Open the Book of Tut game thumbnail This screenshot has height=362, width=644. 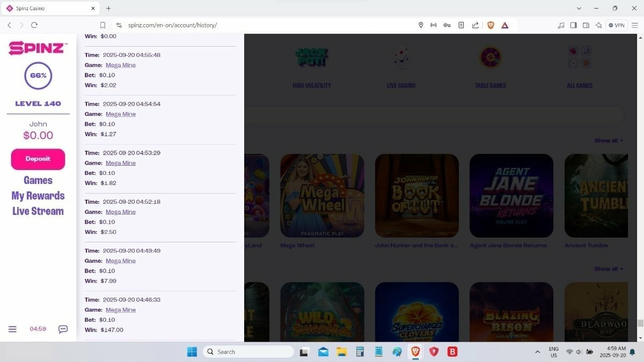click(x=417, y=196)
